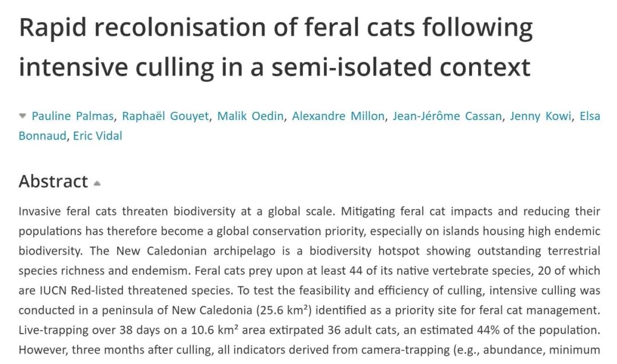Click Jenny Kowi author link
The image size is (617, 364).
click(x=540, y=116)
